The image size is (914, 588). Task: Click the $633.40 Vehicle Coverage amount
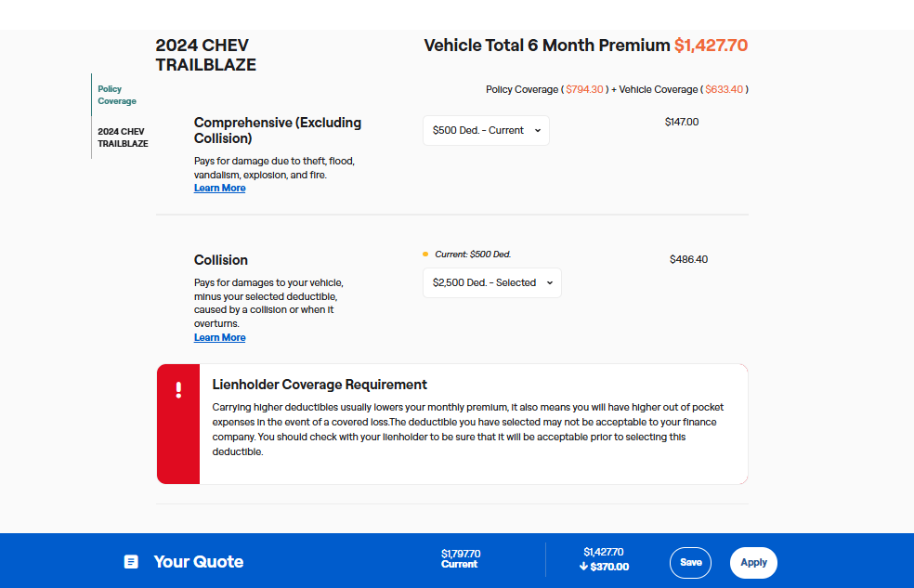[x=724, y=90]
